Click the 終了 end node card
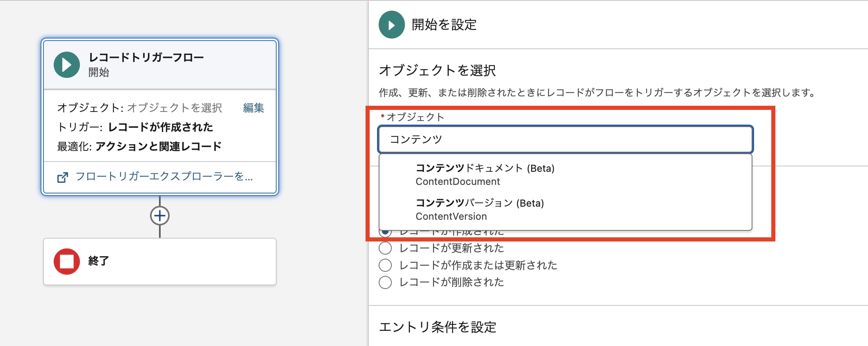The height and width of the screenshot is (346, 868). coord(160,261)
